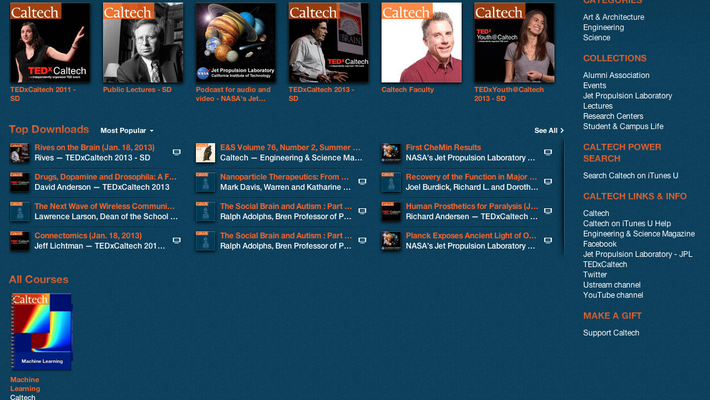This screenshot has width=710, height=400.
Task: Open TEDxYouth@Caltech 2013 cover image
Action: tap(514, 42)
